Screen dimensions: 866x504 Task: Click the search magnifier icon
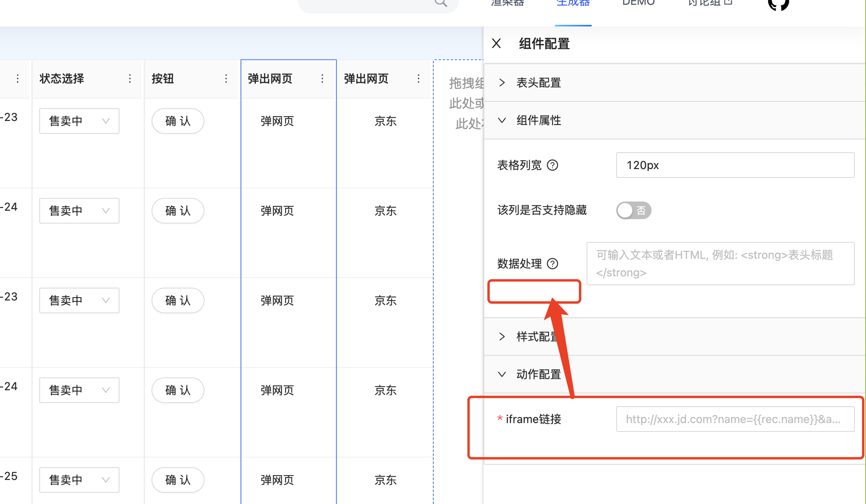coord(440,3)
